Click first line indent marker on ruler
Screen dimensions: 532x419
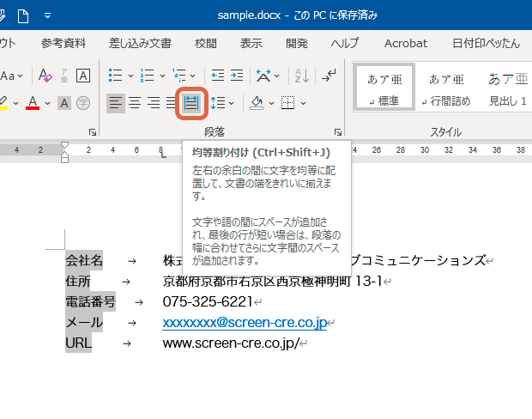coord(64,145)
